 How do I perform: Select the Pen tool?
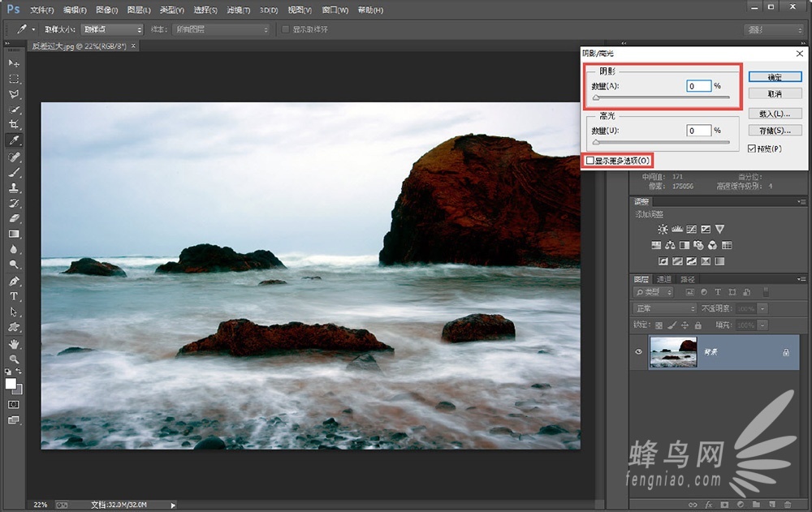(x=14, y=281)
